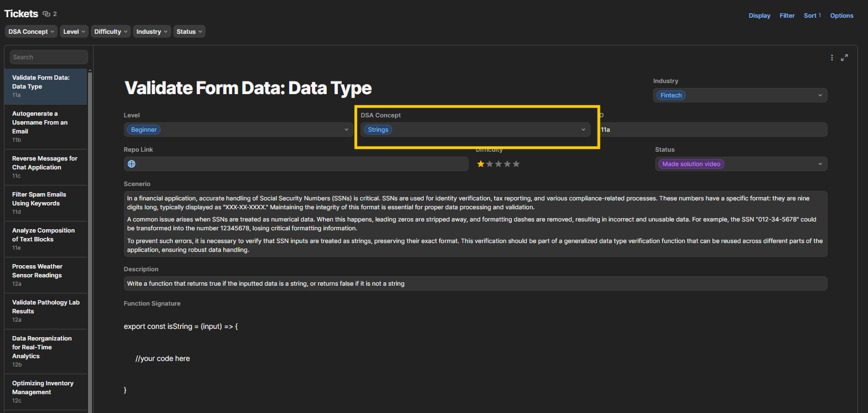Click the globe icon in Repo Link
This screenshot has width=868, height=413.
(132, 164)
